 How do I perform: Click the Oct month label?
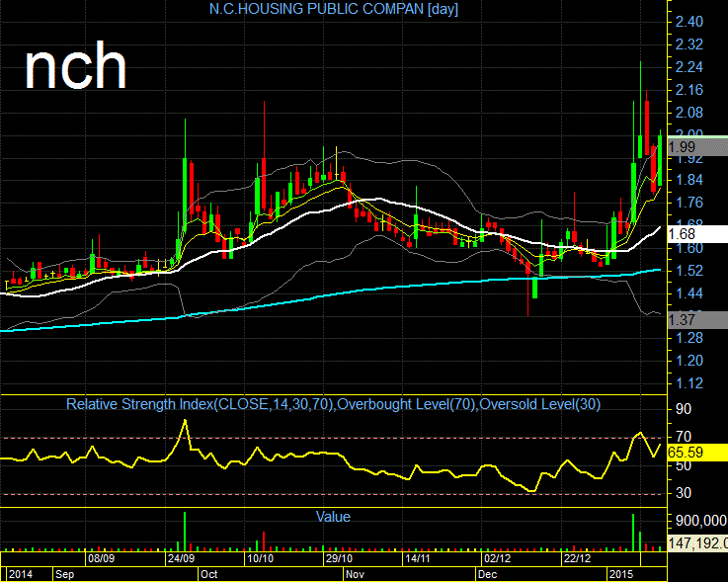[209, 574]
